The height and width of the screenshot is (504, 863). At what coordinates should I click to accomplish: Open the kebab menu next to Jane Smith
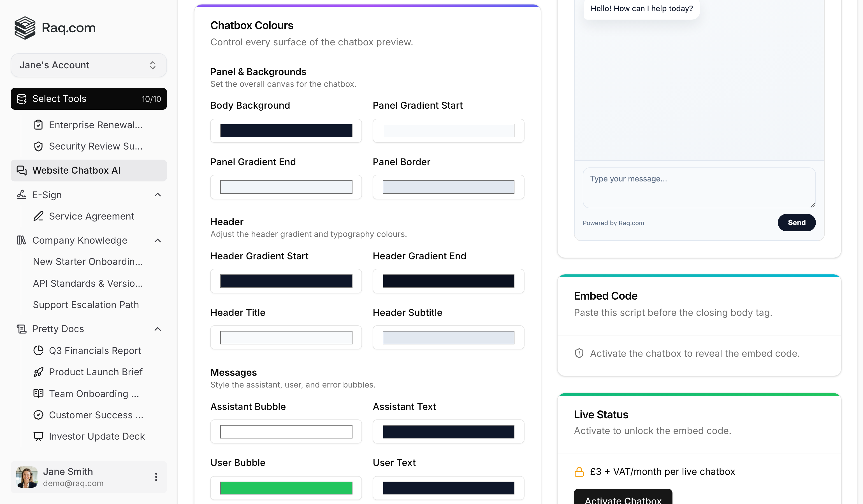[x=156, y=477]
